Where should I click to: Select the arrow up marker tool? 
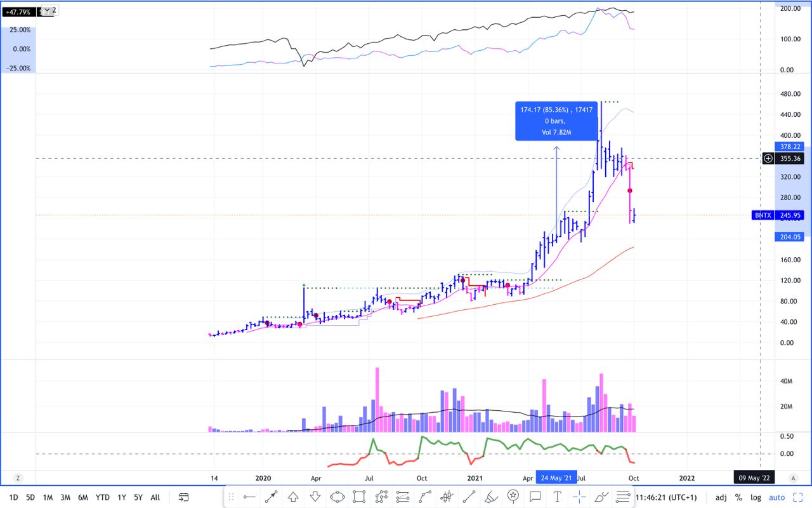293,497
